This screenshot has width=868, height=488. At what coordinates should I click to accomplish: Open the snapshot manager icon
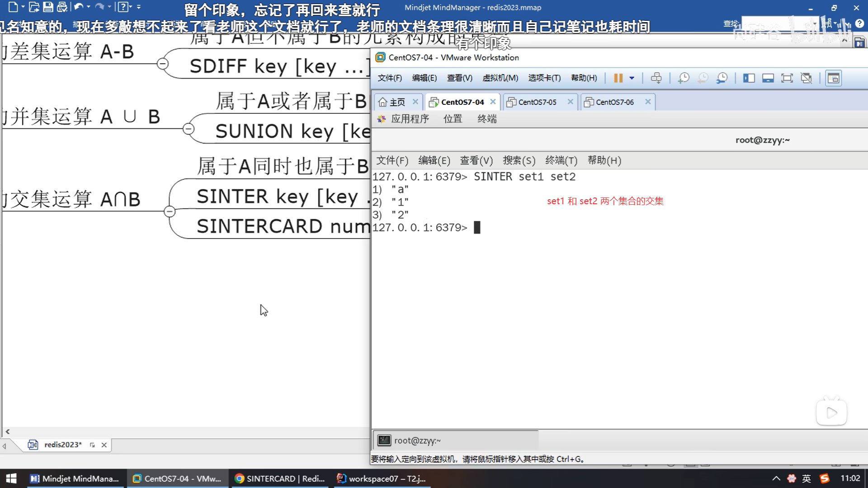[x=722, y=78]
